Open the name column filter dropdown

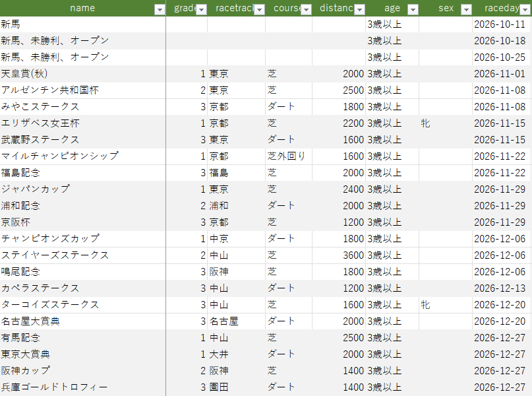(160, 9)
